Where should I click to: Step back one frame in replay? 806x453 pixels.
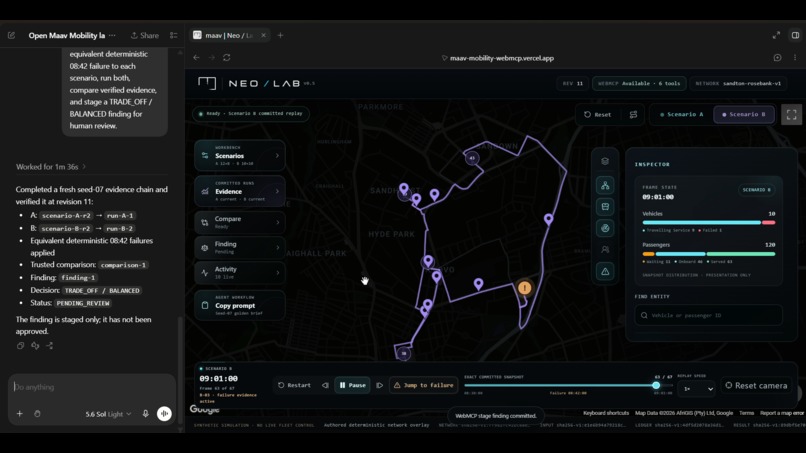point(325,385)
